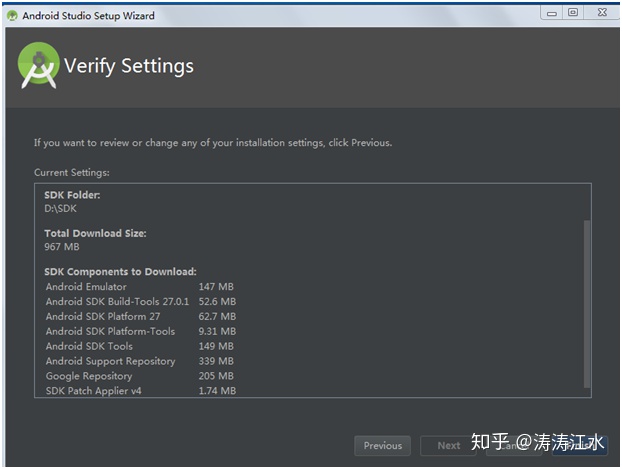Minimize the Setup Wizard window
Screen dimensions: 622x469
[x=552, y=13]
